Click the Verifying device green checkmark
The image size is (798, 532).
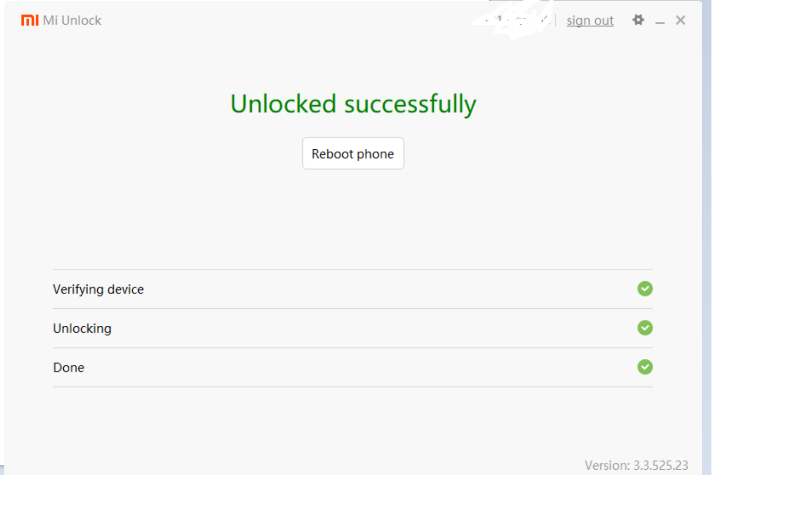coord(645,289)
